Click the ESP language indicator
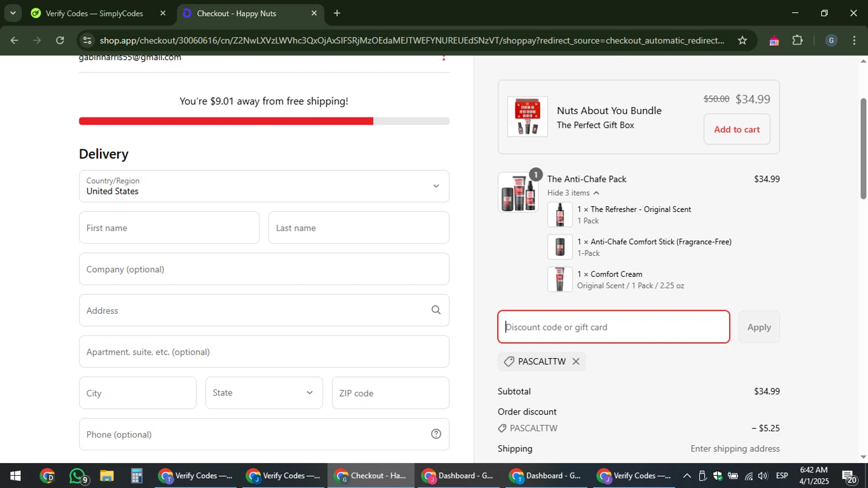 coord(782,476)
